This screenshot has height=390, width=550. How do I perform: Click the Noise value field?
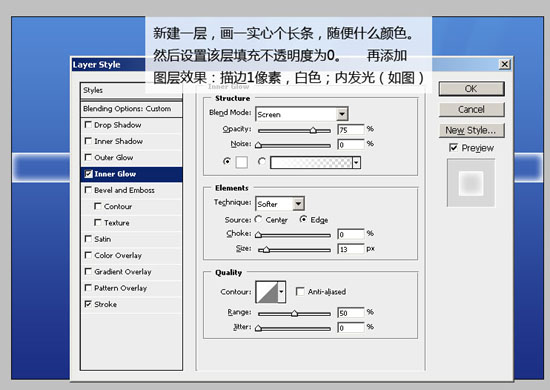point(351,144)
